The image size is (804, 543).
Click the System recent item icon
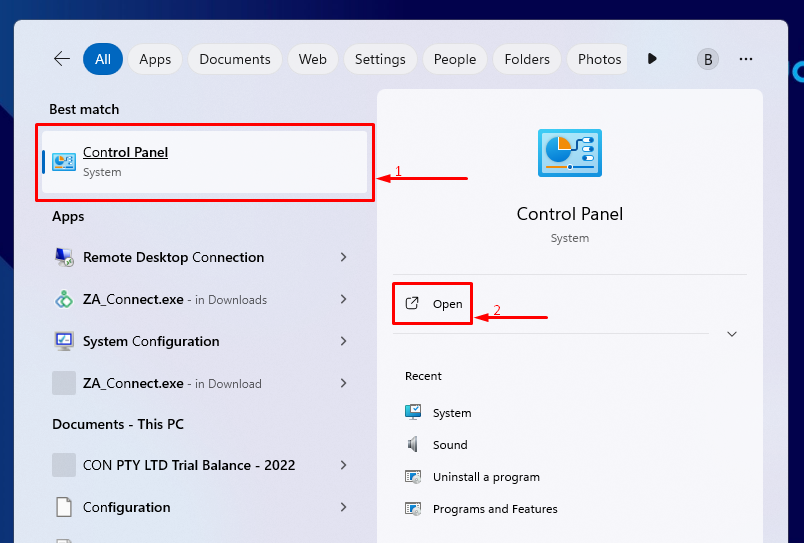pos(413,412)
